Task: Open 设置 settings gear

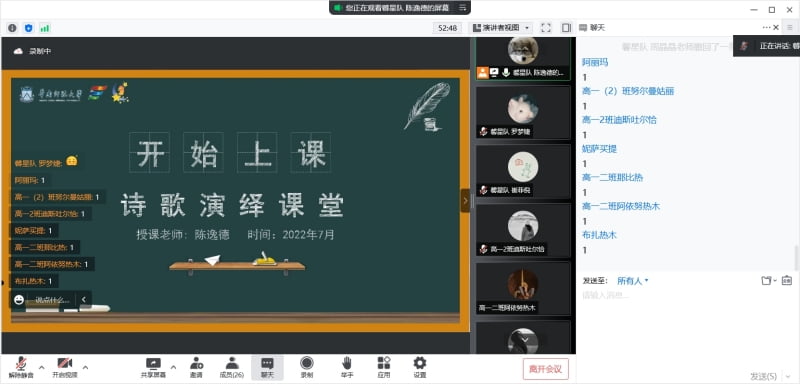Action: pos(419,368)
